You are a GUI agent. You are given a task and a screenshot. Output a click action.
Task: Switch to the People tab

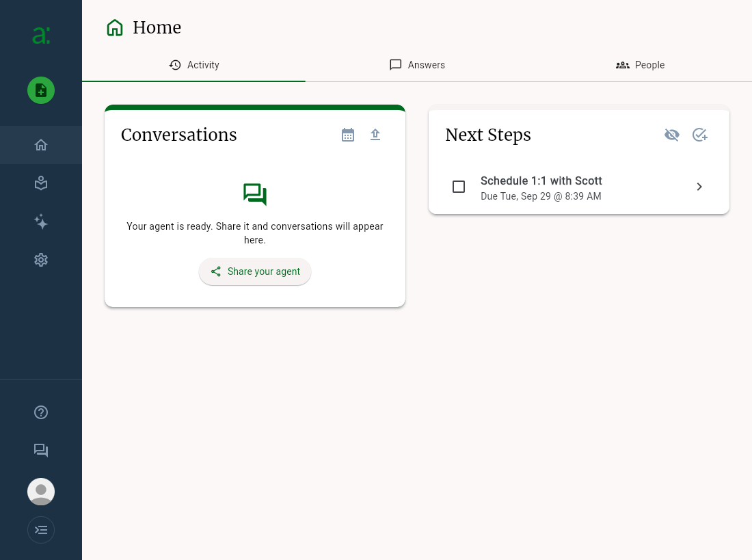tap(641, 65)
